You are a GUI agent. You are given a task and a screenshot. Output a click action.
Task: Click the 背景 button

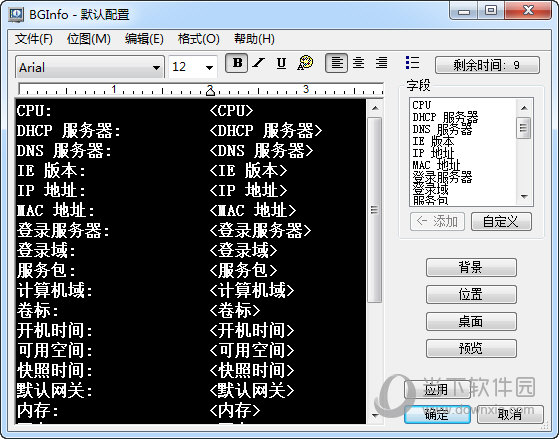471,267
